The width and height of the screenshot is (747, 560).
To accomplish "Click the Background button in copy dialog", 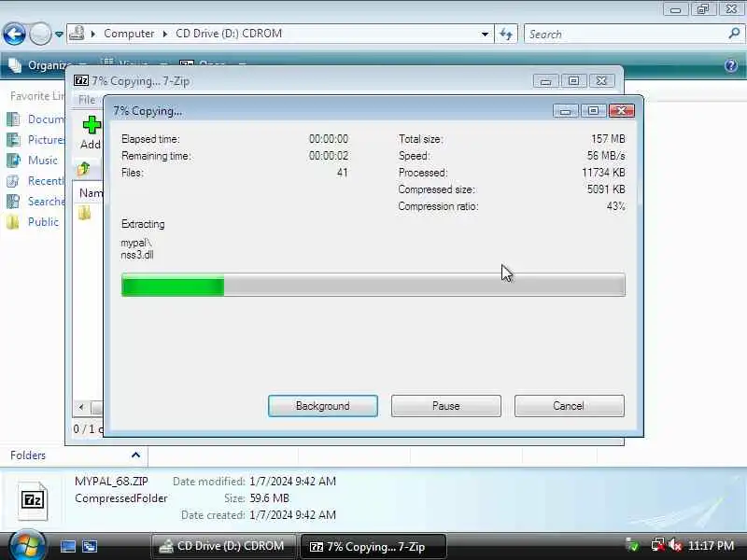I will pos(322,406).
